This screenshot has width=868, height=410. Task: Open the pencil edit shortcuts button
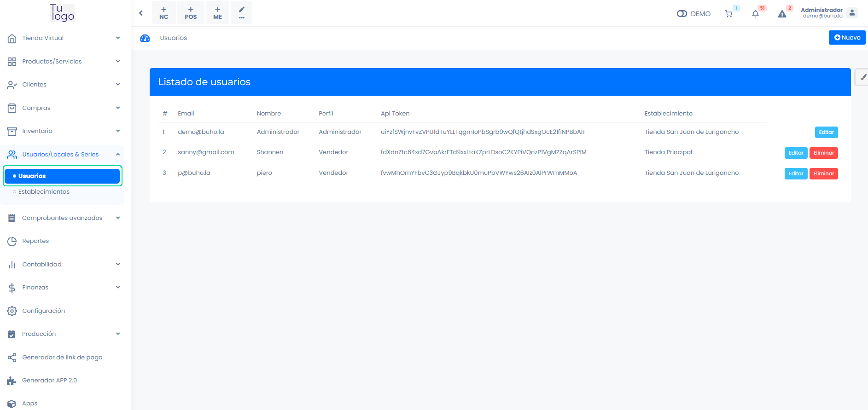(x=242, y=13)
